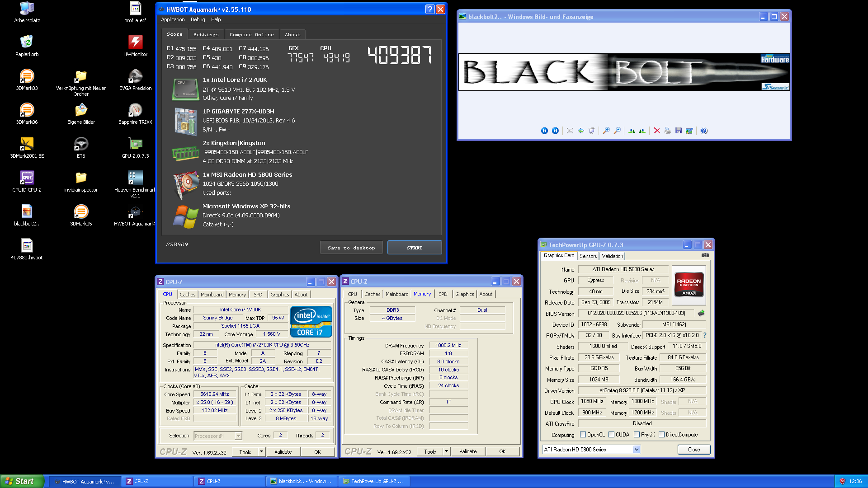Image resolution: width=868 pixels, height=488 pixels.
Task: Toggle OpenCL checkbox in GPU-Z
Action: (583, 435)
